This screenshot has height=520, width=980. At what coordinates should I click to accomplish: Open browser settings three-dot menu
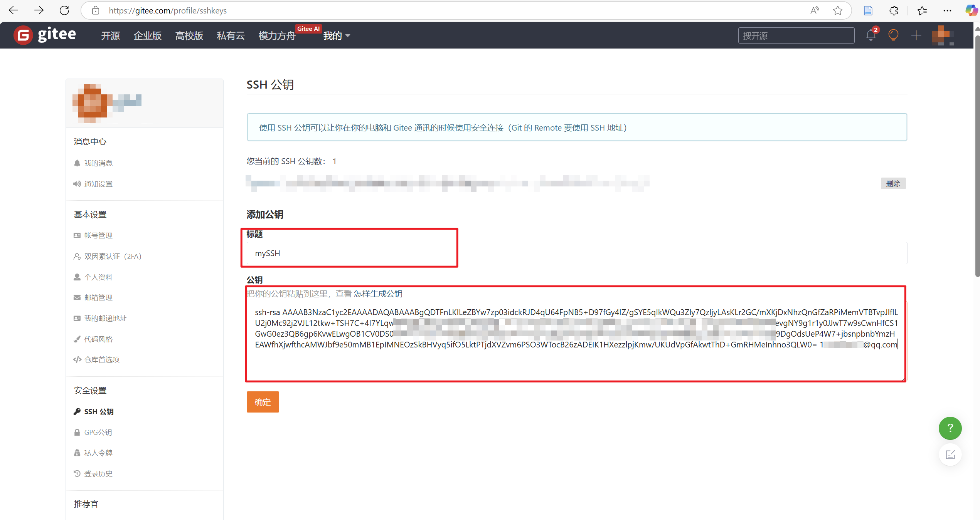[947, 10]
